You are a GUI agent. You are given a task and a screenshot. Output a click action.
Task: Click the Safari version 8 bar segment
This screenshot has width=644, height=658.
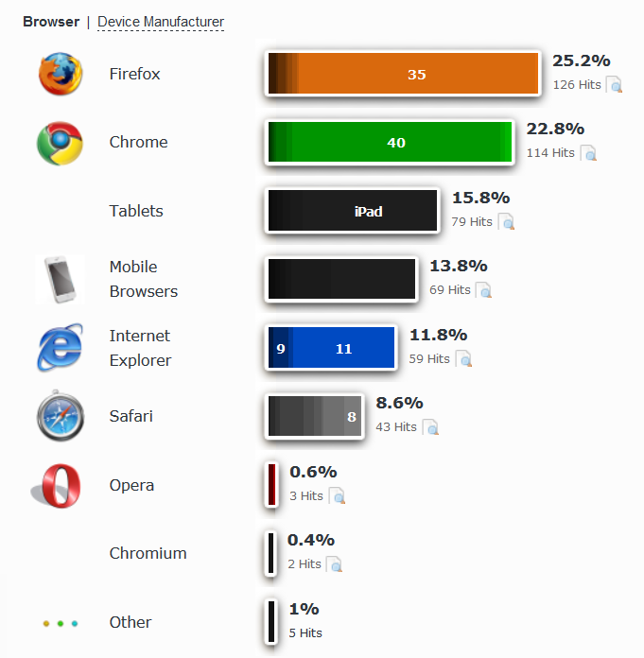click(x=353, y=416)
